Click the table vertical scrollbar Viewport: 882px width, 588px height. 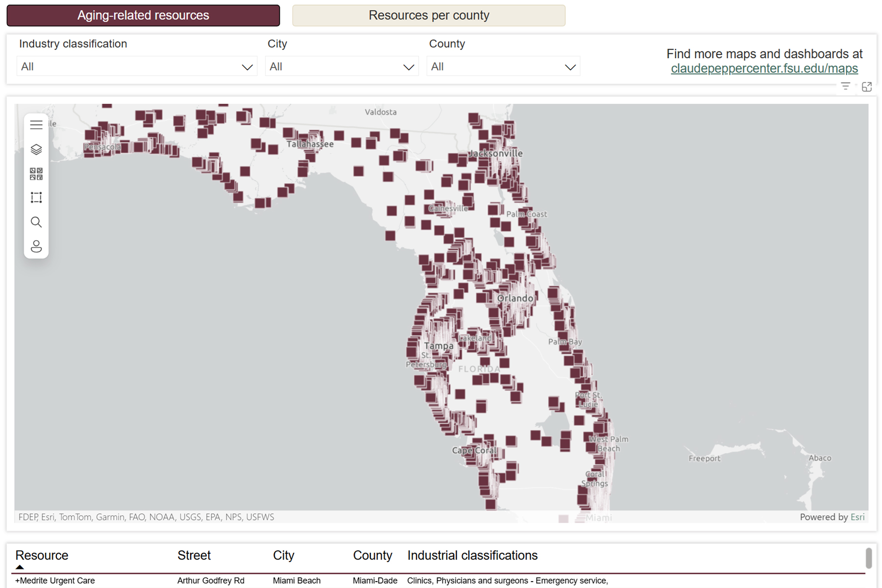[868, 559]
